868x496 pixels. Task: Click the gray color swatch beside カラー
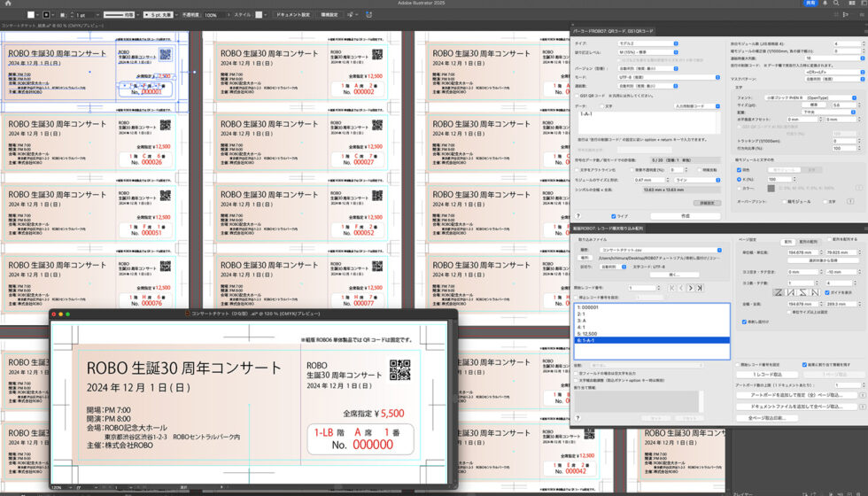(771, 189)
